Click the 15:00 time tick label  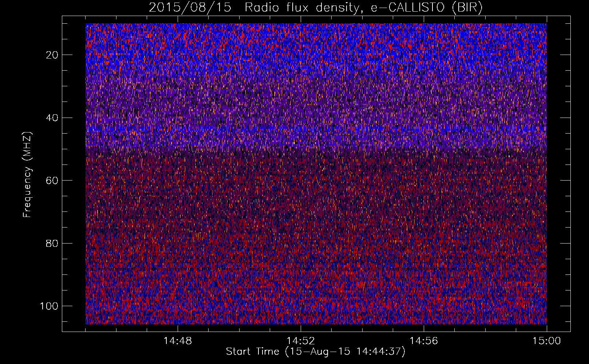pyautogui.click(x=547, y=341)
